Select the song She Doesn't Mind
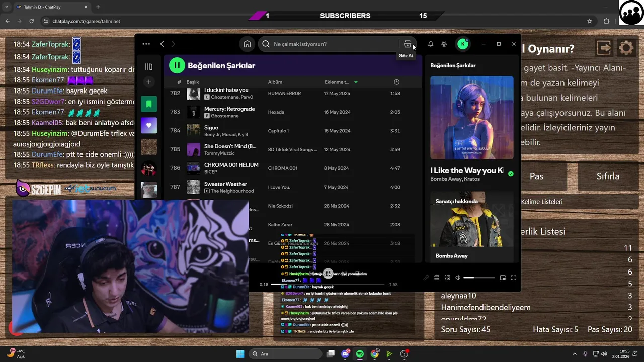Image resolution: width=644 pixels, height=362 pixels. [230, 146]
